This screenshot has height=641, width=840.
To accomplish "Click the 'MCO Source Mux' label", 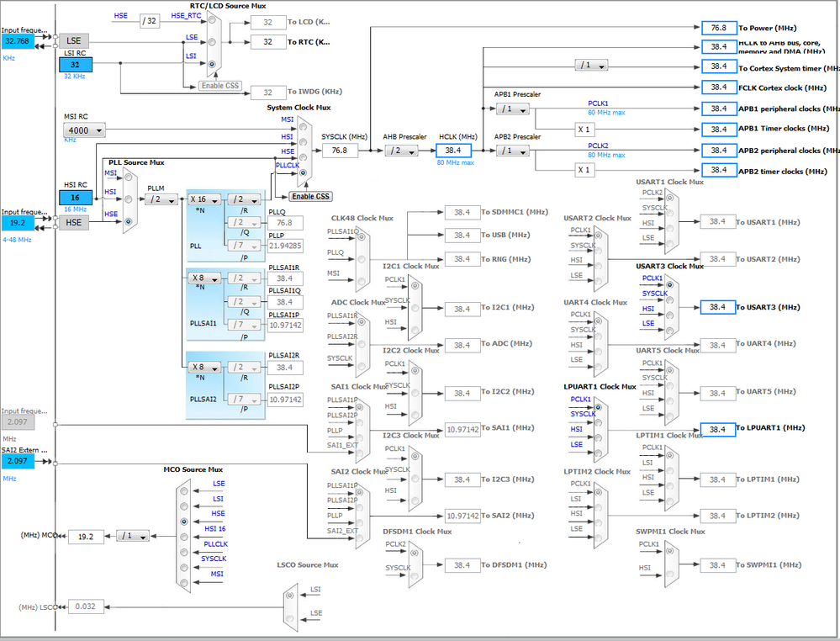I will click(193, 469).
